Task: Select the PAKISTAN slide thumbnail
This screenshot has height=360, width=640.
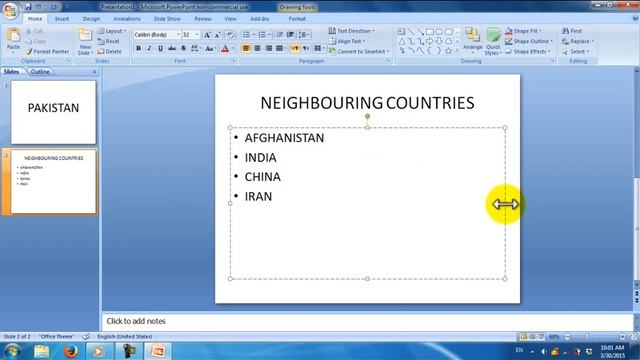Action: pyautogui.click(x=53, y=112)
